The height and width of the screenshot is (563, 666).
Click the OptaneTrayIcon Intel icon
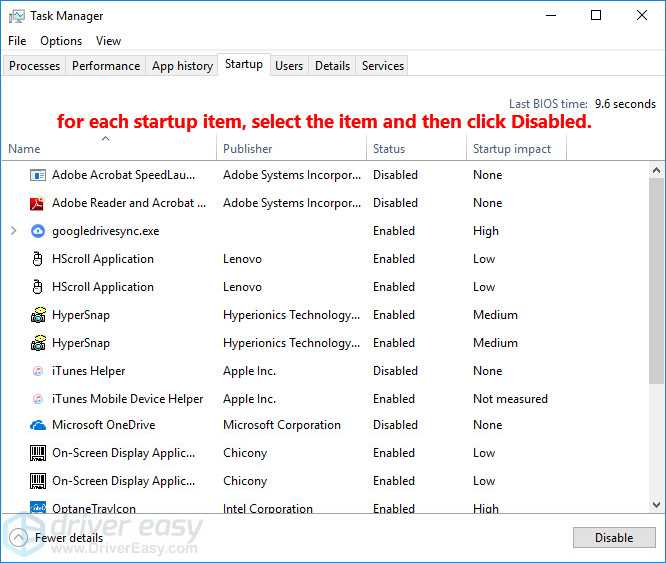click(38, 508)
